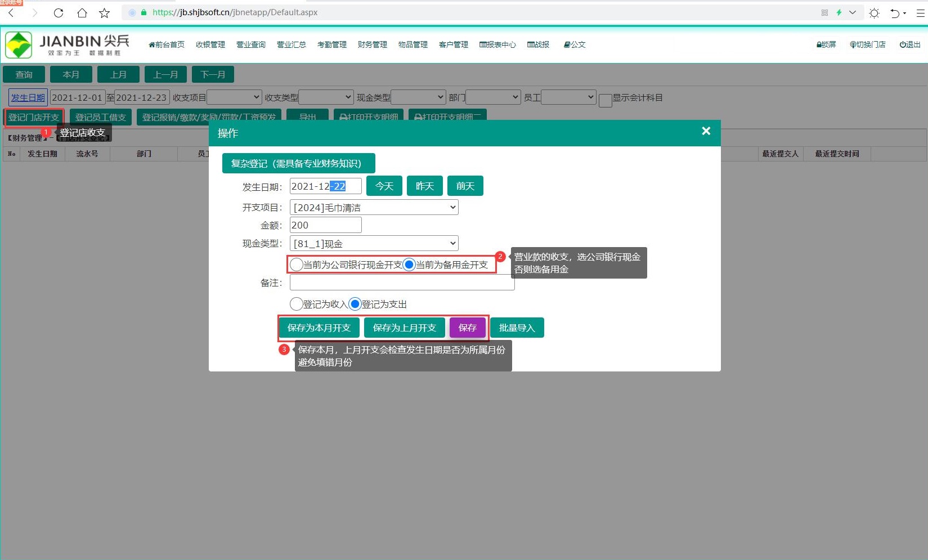The image size is (928, 560).
Task: Click 锁屏 to lock the screen
Action: click(x=826, y=44)
